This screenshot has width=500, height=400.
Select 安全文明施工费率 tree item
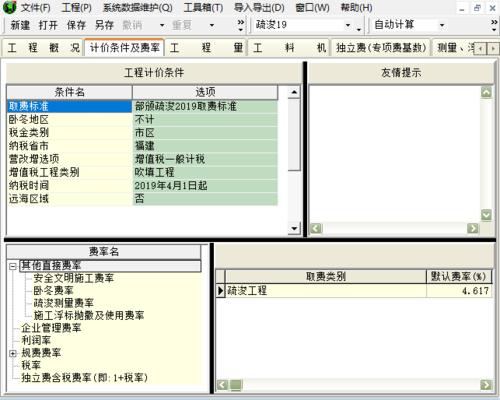point(74,278)
